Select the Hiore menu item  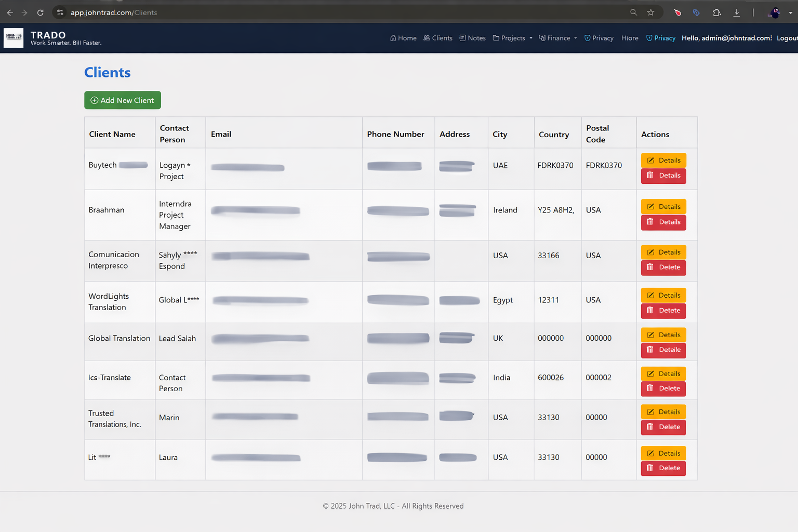click(630, 38)
